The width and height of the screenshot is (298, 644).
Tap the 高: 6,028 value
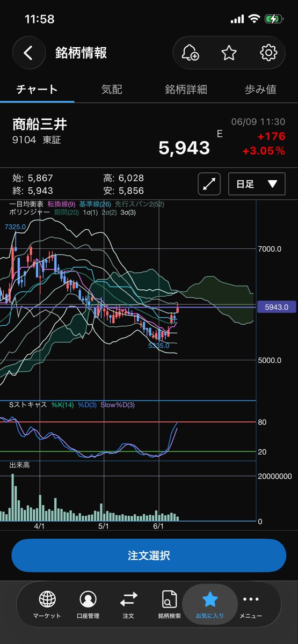click(x=123, y=178)
